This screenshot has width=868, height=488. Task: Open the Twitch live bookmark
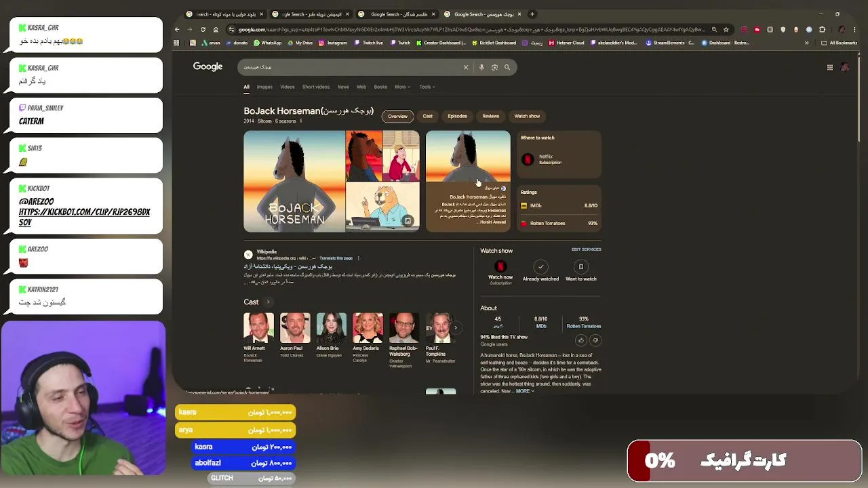click(x=369, y=43)
